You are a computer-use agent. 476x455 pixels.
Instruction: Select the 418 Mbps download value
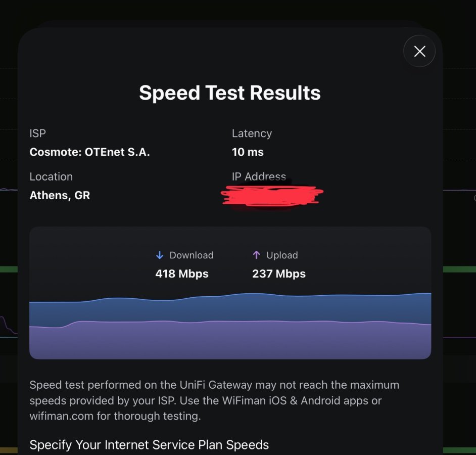(182, 274)
